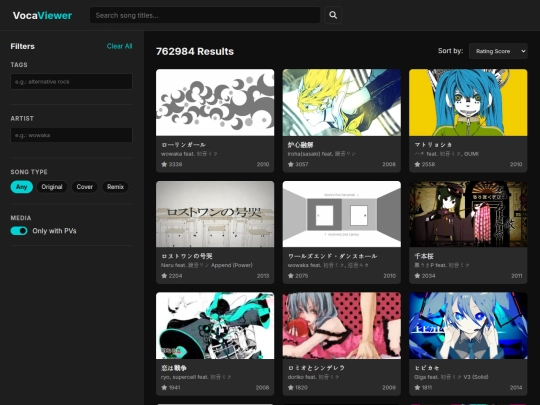
Task: Click the year 2009 on ロミオとシンデレラ card
Action: pyautogui.click(x=389, y=387)
